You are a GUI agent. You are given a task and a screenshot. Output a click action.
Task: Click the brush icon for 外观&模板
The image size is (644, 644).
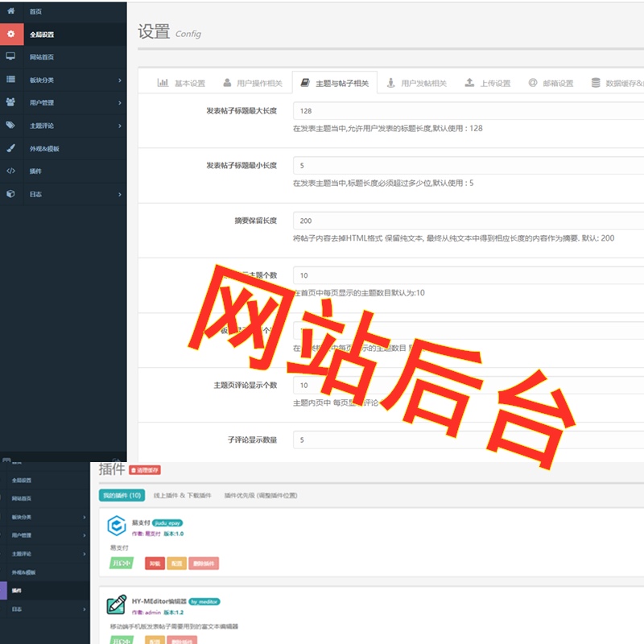[x=10, y=148]
